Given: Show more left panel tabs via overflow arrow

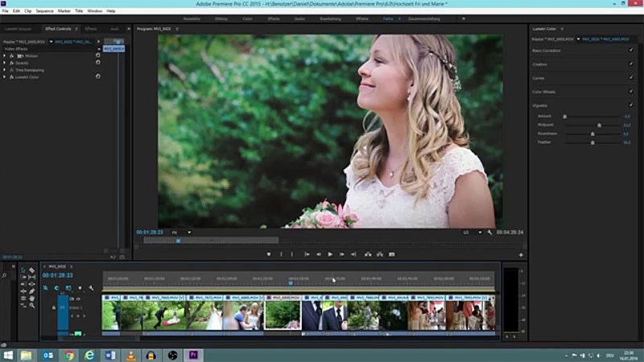Looking at the screenshot, I should (x=128, y=29).
